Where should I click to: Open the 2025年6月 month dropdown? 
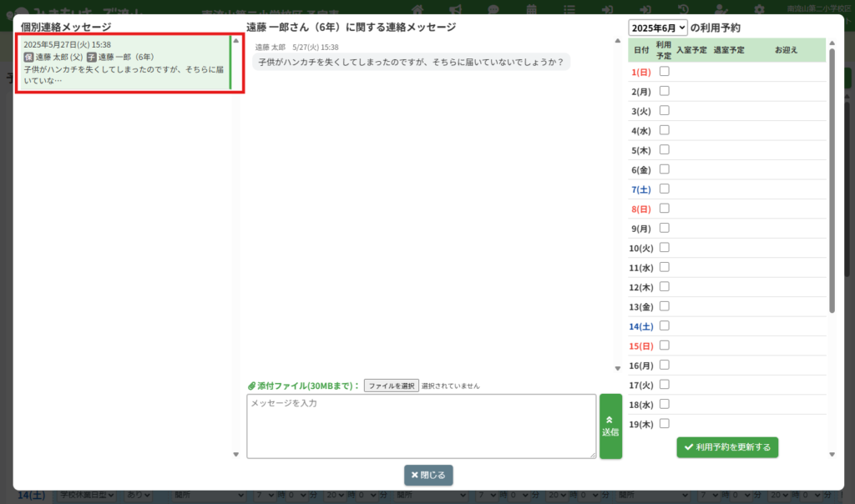click(x=658, y=28)
